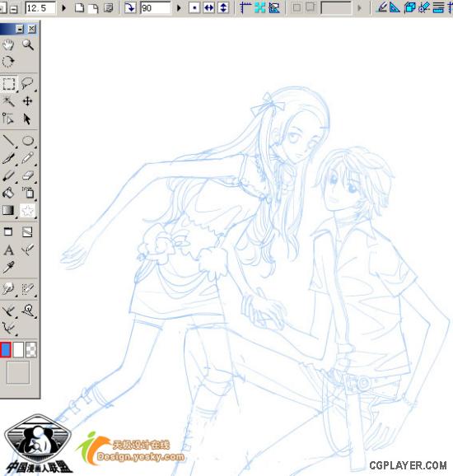Minimize the floating toolbox panel
The width and height of the screenshot is (453, 476).
[20, 29]
